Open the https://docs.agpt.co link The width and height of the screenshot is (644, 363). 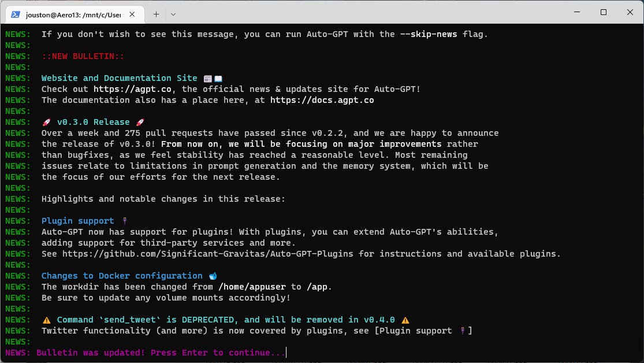322,101
